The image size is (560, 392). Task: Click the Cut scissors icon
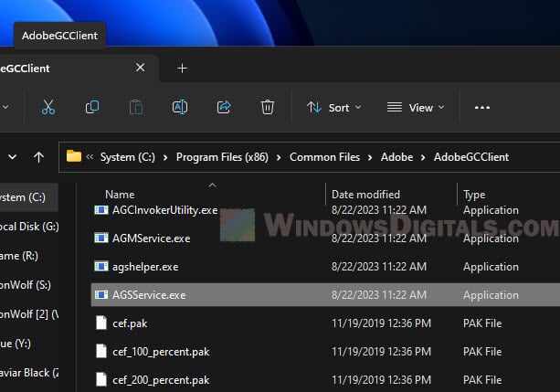click(48, 107)
